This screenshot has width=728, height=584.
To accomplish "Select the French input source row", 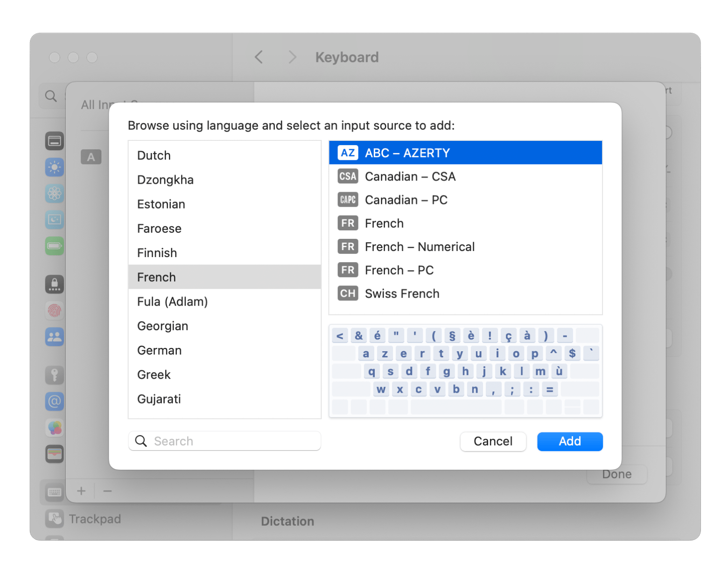I will [x=465, y=223].
